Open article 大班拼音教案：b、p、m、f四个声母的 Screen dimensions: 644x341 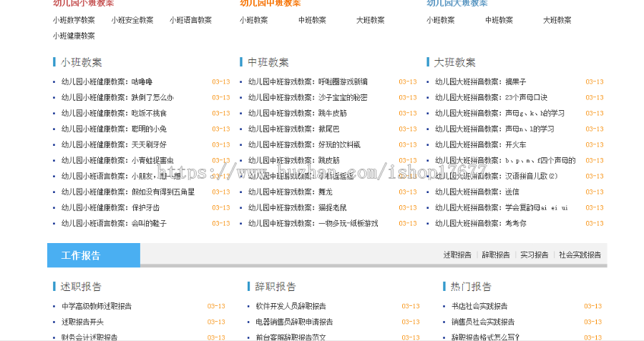(x=505, y=160)
